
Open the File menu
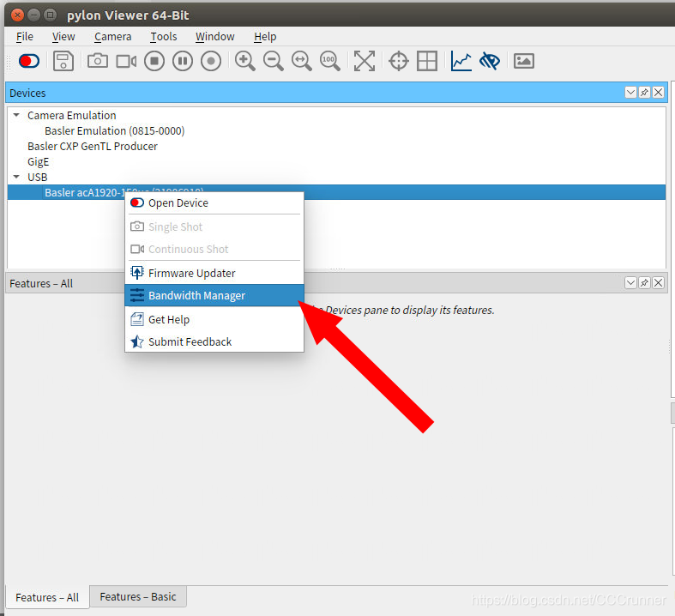[x=25, y=37]
